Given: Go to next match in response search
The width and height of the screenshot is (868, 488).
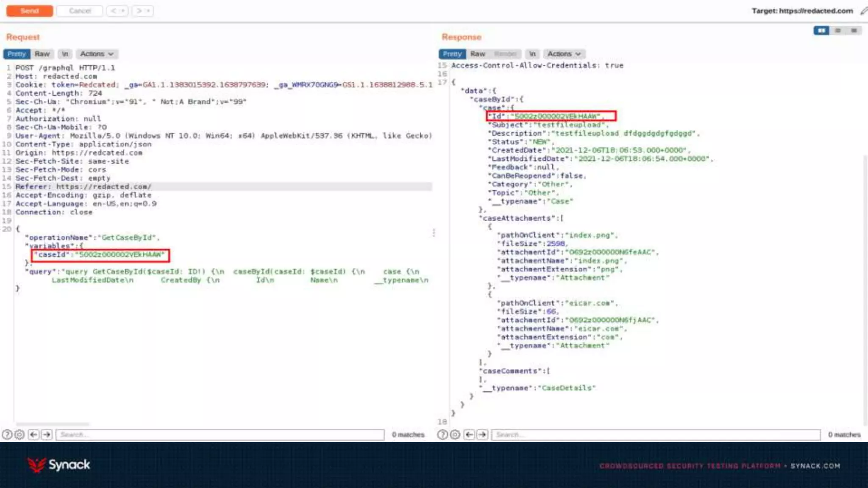Looking at the screenshot, I should [x=482, y=435].
